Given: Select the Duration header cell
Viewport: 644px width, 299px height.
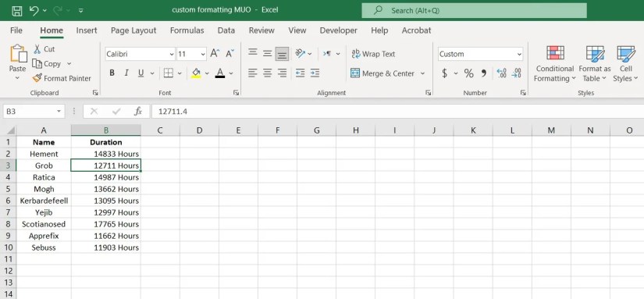Looking at the screenshot, I should tap(106, 142).
